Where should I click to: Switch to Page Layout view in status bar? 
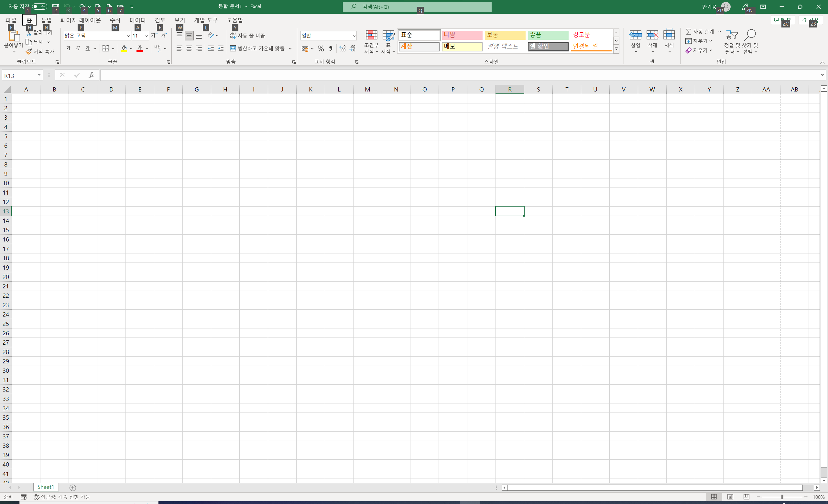[x=730, y=497]
